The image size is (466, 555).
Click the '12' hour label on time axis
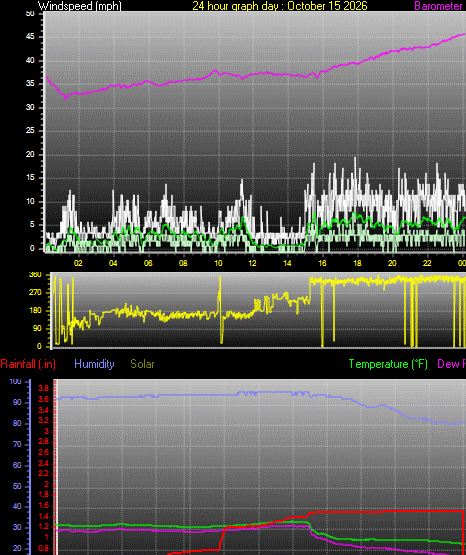[252, 263]
